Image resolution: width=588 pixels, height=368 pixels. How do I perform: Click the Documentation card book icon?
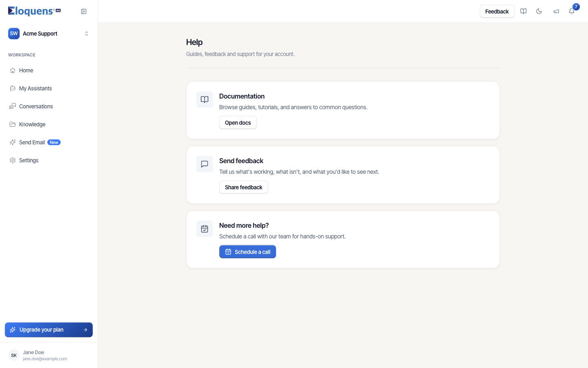point(205,100)
